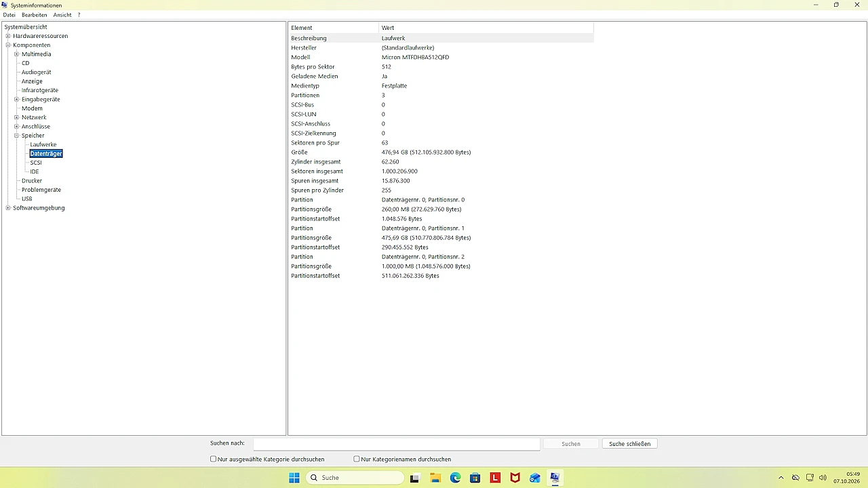Open the Ansicht menu

[62, 15]
